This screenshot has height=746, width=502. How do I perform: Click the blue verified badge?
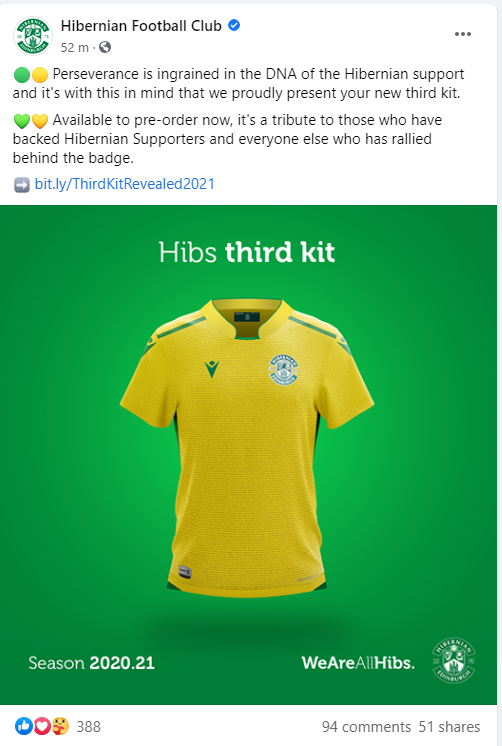point(234,25)
